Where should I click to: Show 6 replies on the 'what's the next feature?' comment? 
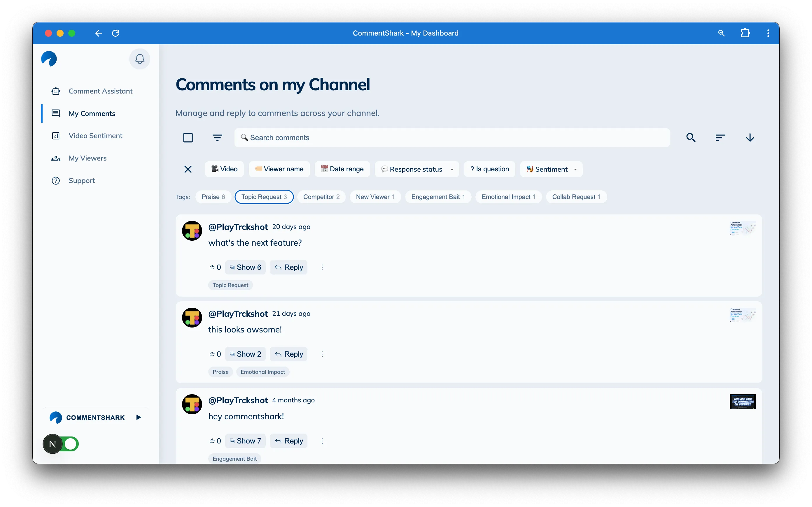tap(245, 267)
